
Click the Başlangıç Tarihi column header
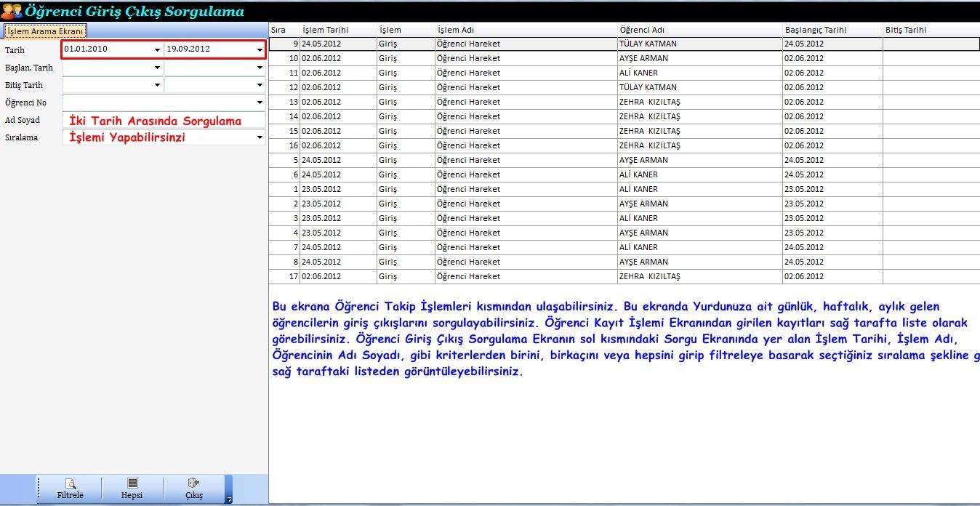pyautogui.click(x=832, y=30)
